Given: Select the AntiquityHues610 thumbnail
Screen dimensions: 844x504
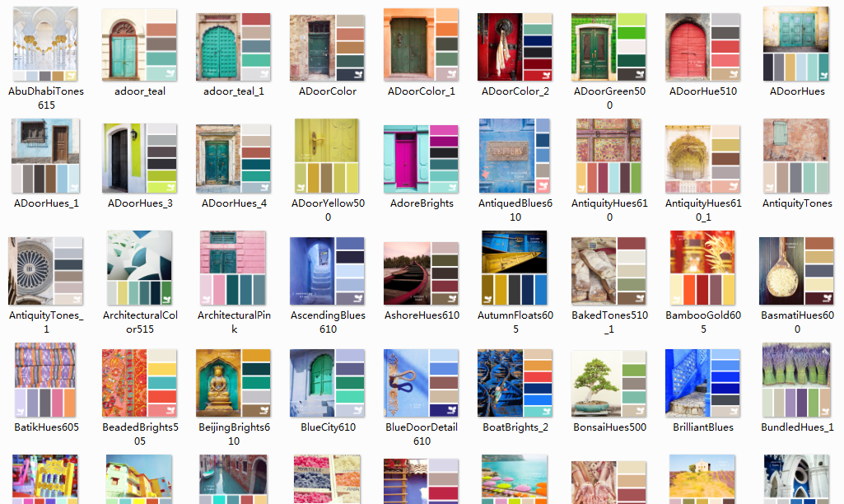Looking at the screenshot, I should pyautogui.click(x=609, y=156).
